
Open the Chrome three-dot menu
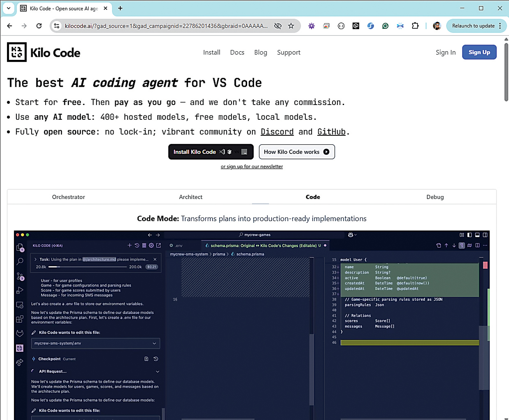pyautogui.click(x=500, y=26)
